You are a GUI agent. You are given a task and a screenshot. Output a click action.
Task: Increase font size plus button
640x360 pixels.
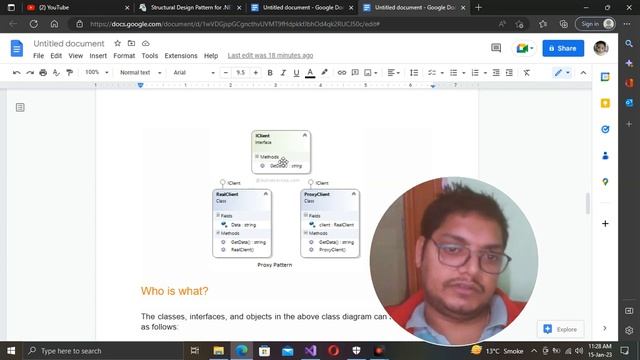(256, 73)
